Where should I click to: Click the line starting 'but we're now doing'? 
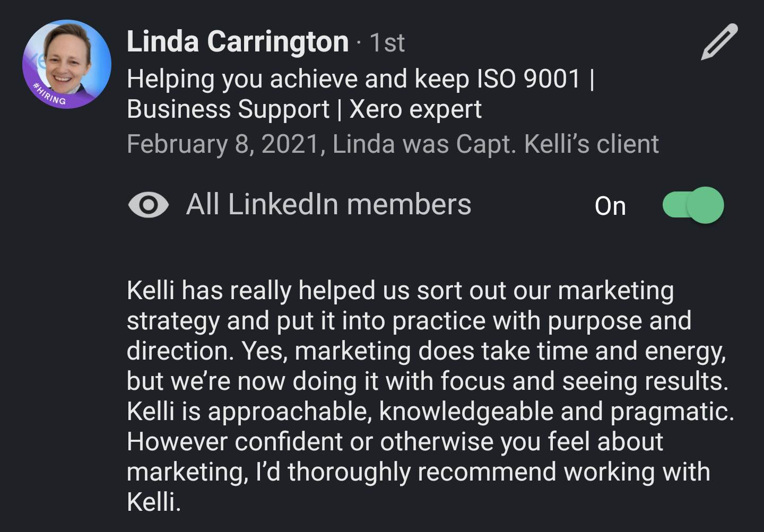click(427, 381)
